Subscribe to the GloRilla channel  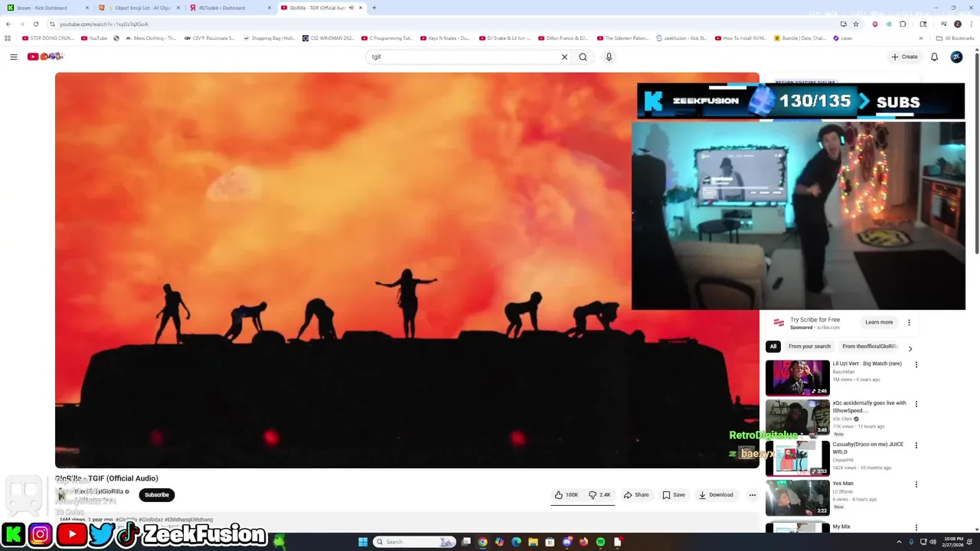tap(157, 495)
